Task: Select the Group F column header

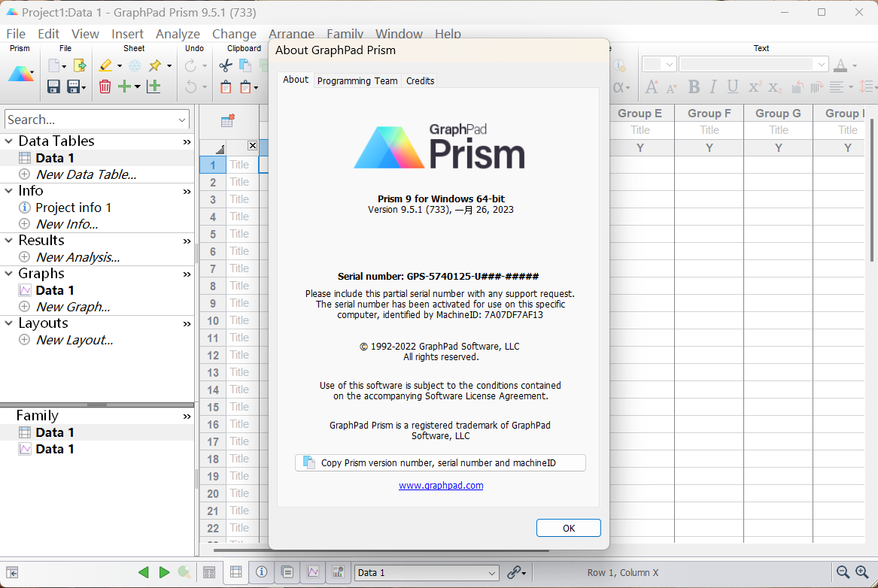Action: click(x=709, y=113)
